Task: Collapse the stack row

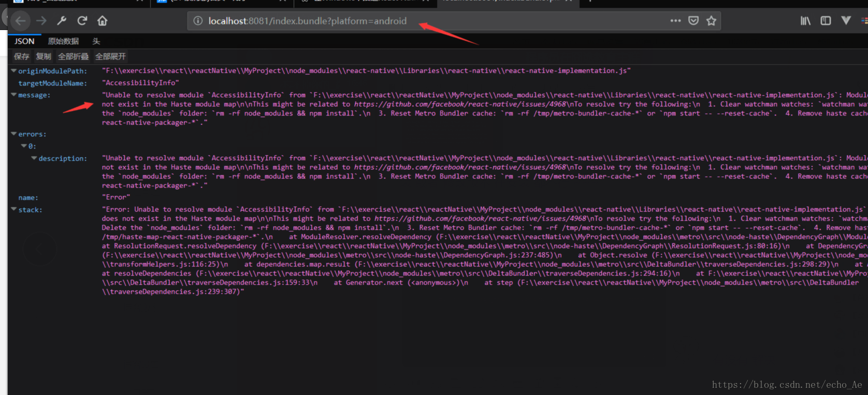Action: tap(13, 209)
